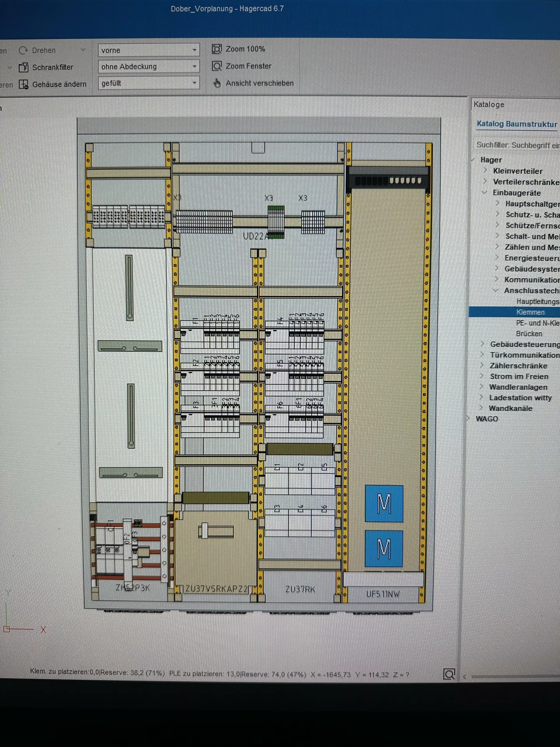This screenshot has height=747, width=560.
Task: Click the Drehen rotate icon
Action: (23, 50)
